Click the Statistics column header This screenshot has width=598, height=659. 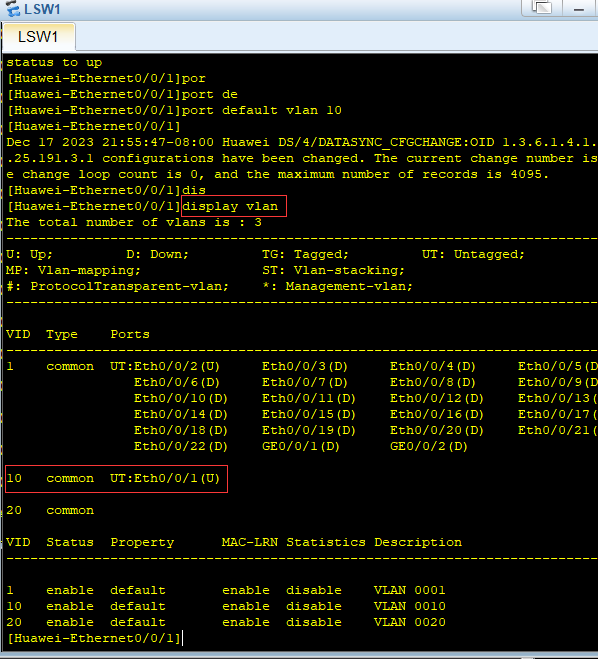coord(326,542)
